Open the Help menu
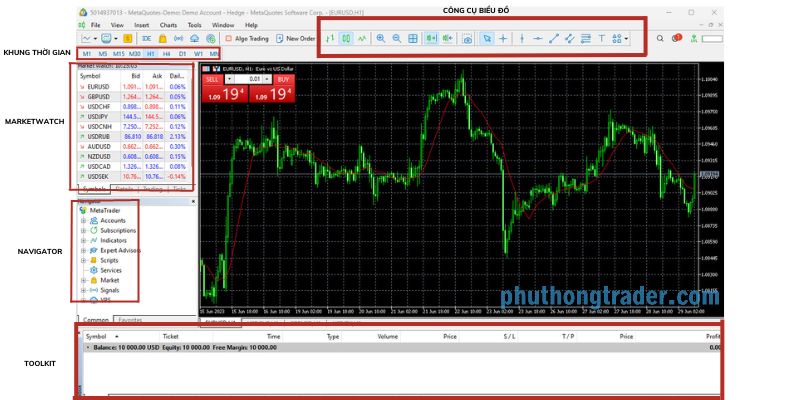Image resolution: width=800 pixels, height=400 pixels. tap(252, 25)
